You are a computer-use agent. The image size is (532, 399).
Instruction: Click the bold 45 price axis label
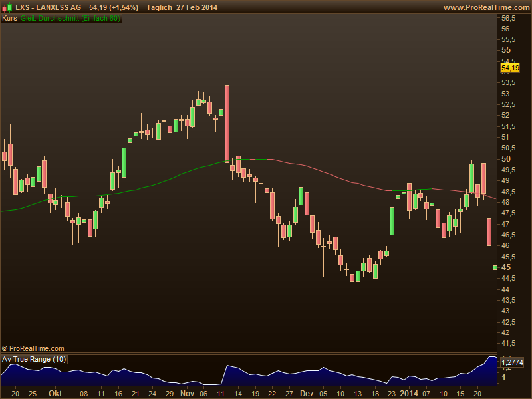(506, 267)
